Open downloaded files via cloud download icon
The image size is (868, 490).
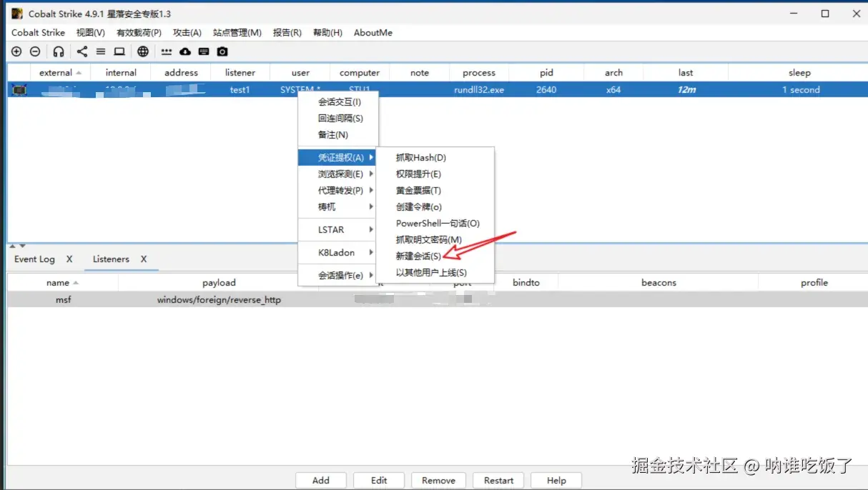[185, 51]
